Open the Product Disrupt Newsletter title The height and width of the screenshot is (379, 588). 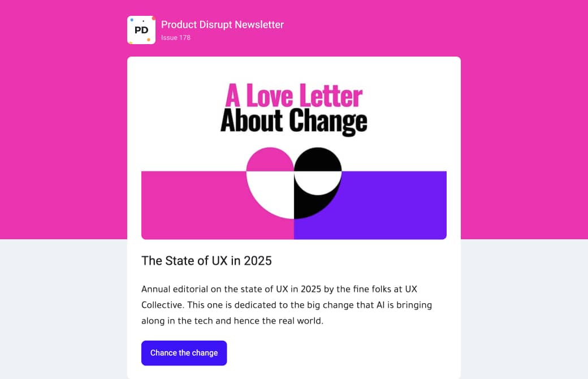click(x=222, y=24)
